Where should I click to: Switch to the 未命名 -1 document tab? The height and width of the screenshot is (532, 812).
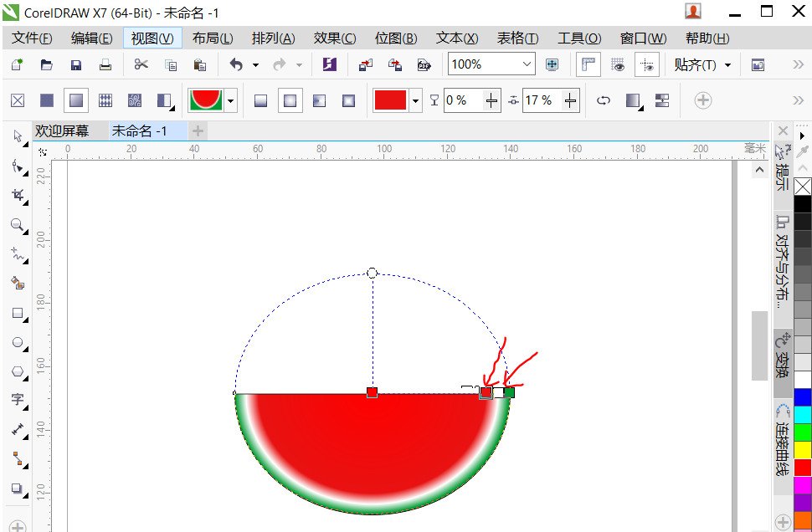[x=139, y=131]
